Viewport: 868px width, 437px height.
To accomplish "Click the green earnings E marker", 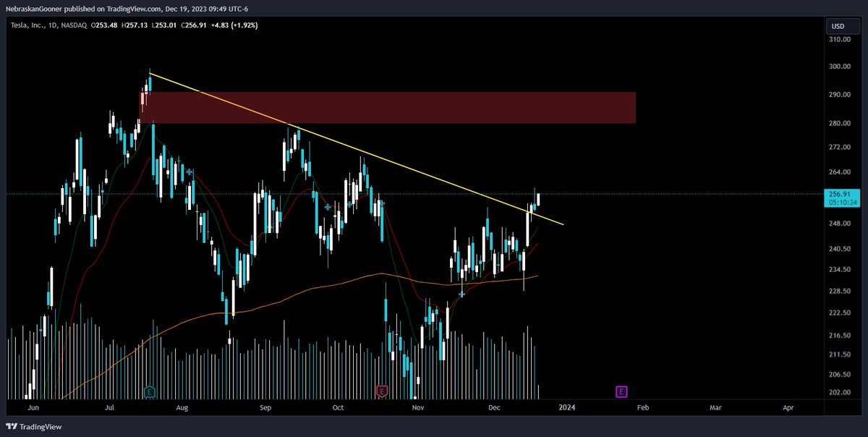I will click(x=150, y=392).
